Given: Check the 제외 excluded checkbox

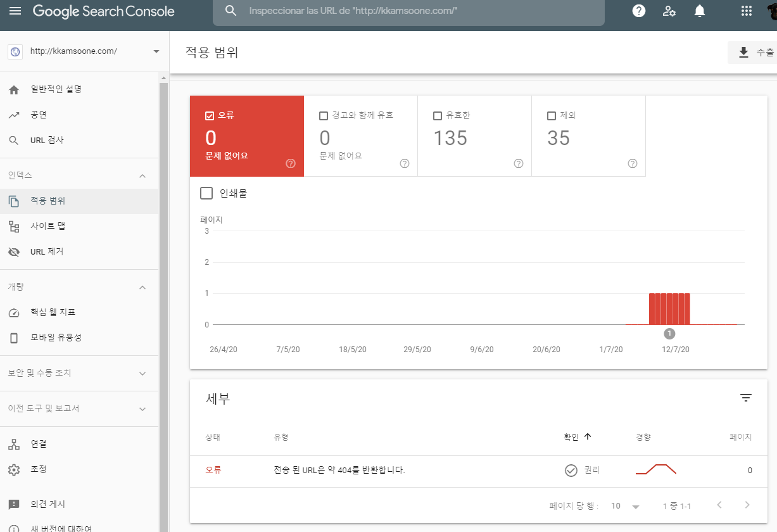Looking at the screenshot, I should point(552,116).
